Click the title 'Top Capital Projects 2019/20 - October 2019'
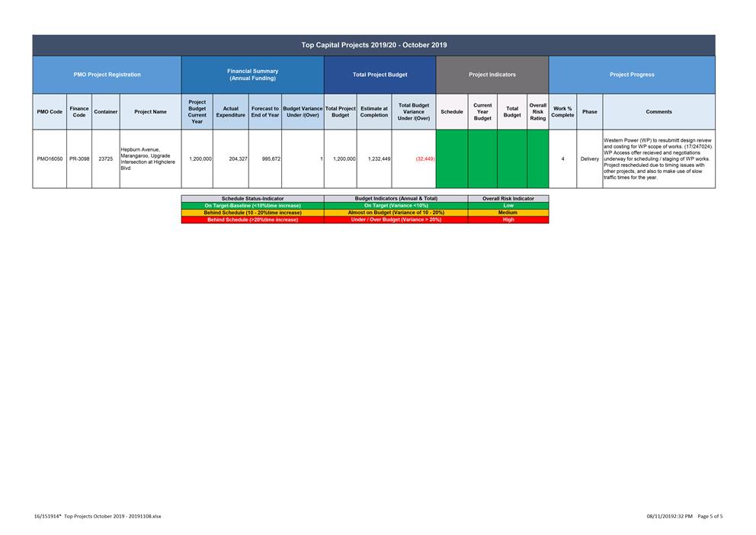The height and width of the screenshot is (535, 756). pyautogui.click(x=374, y=45)
